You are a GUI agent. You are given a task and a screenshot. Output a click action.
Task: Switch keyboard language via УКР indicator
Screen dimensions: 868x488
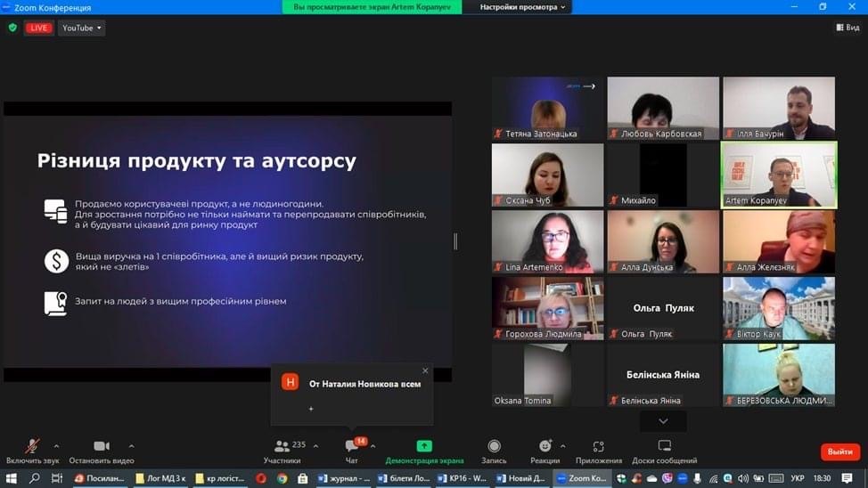tap(798, 478)
